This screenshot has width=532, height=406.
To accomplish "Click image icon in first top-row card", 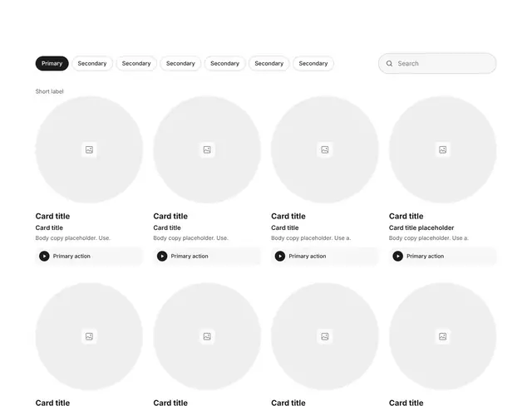I will tap(89, 149).
